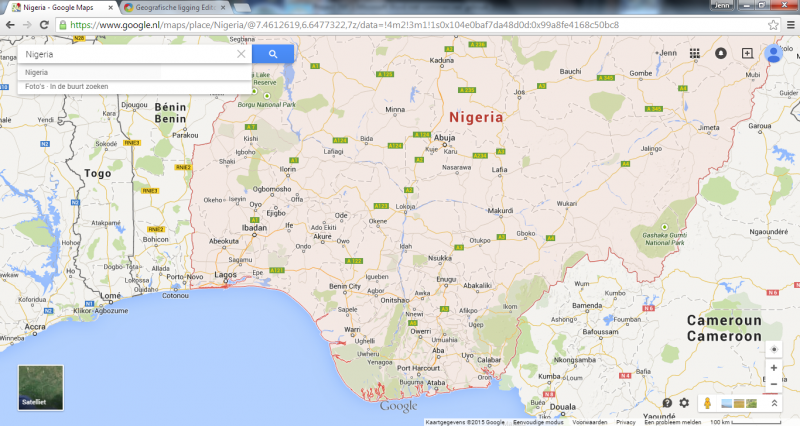
Task: Open the Voorwaarden link
Action: point(589,422)
